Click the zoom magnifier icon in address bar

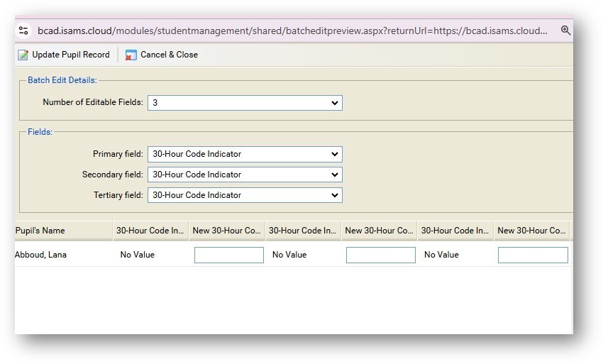click(x=565, y=31)
